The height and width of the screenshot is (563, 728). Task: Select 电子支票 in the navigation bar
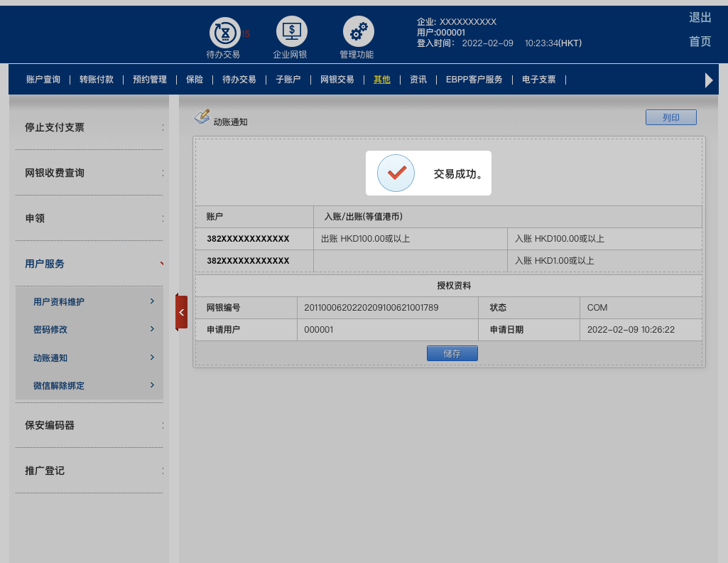coord(538,80)
